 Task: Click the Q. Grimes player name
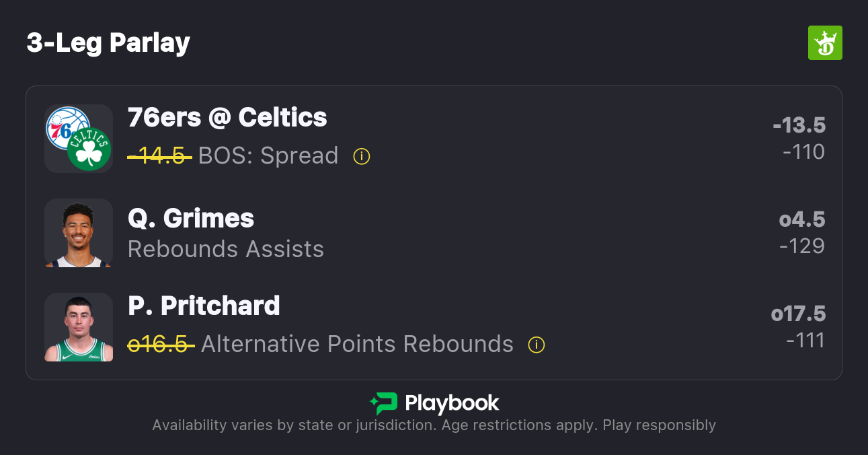point(191,219)
